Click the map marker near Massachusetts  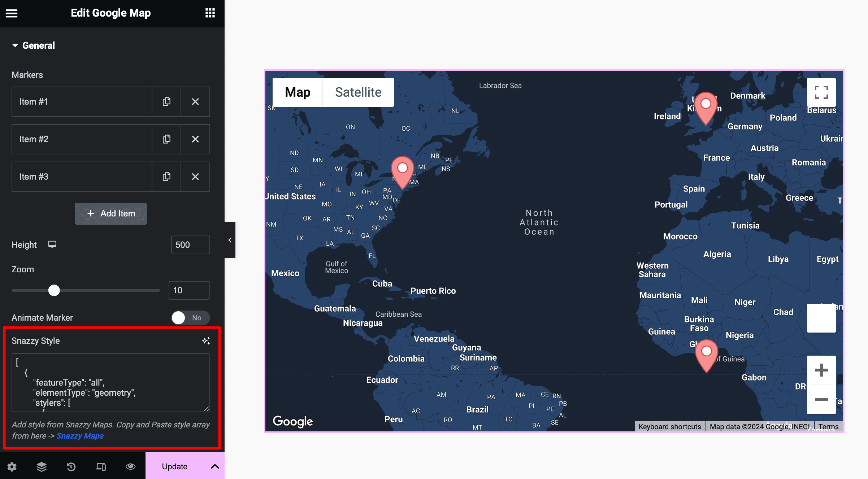(403, 173)
